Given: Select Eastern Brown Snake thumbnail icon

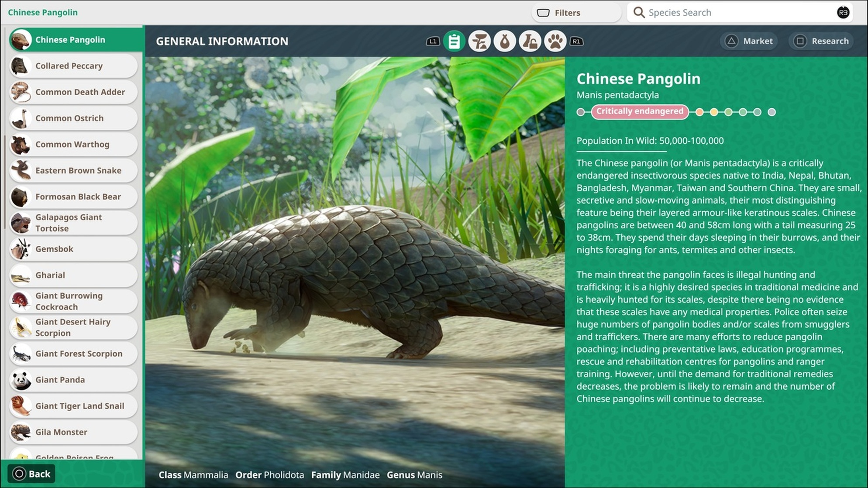Looking at the screenshot, I should click(x=21, y=171).
